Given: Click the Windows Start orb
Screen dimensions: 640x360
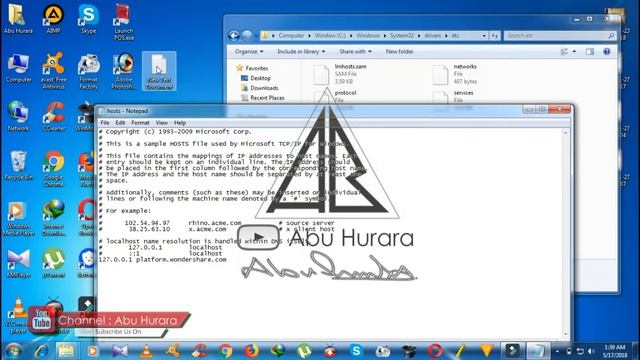Looking at the screenshot, I should (x=13, y=351).
